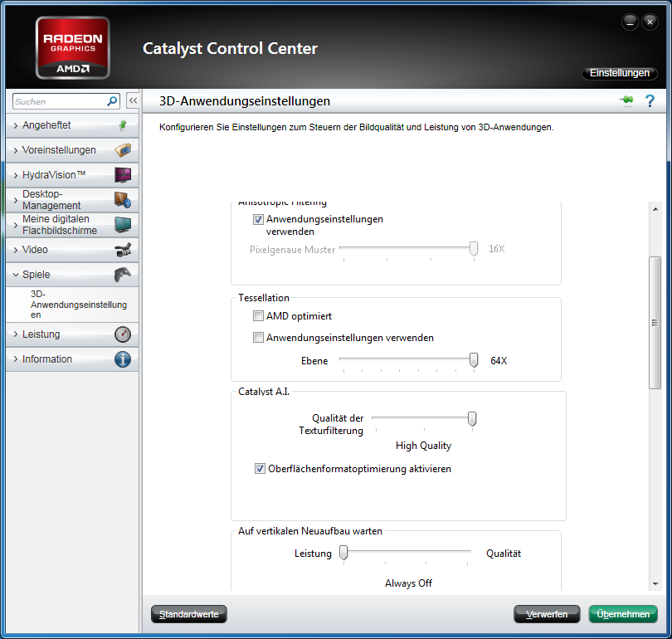The width and height of the screenshot is (672, 639).
Task: Click the Pixelgenaue Muster 16X slider handle
Action: (x=474, y=249)
